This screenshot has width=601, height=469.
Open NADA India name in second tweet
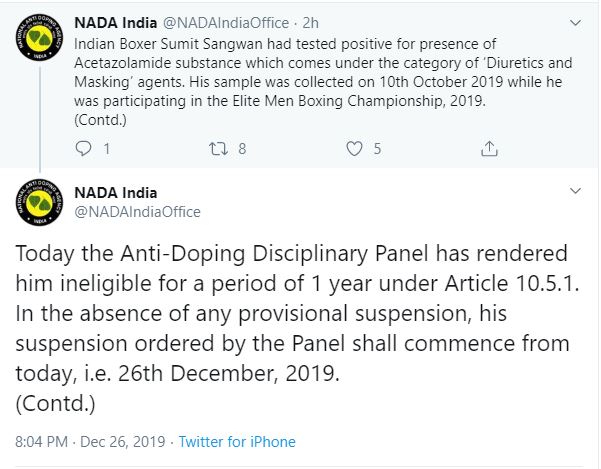[116, 193]
